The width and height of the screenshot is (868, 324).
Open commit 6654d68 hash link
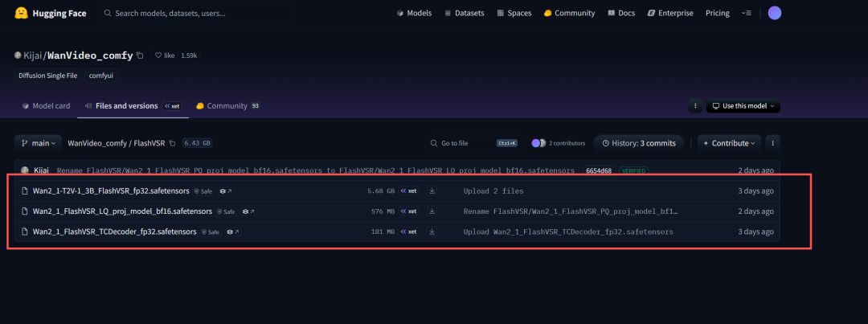598,170
